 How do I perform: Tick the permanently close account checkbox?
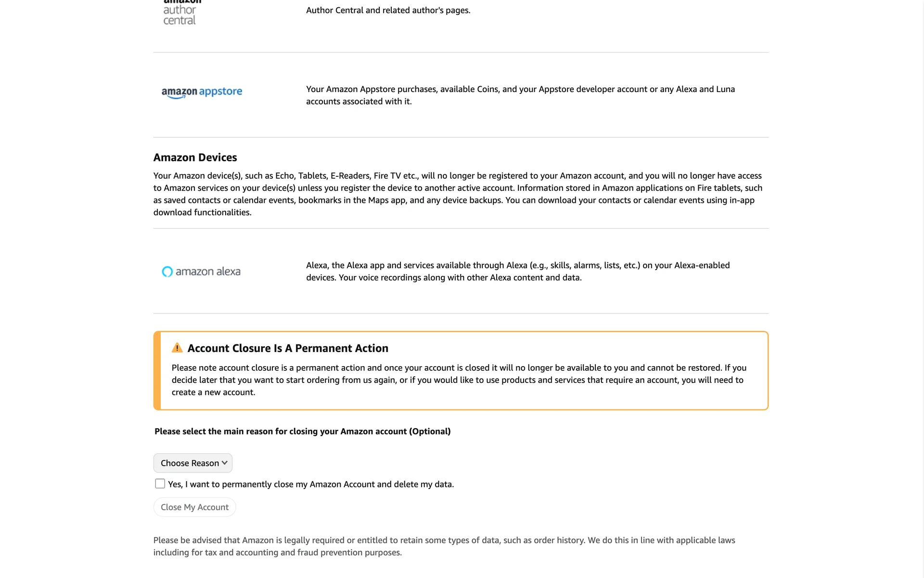tap(160, 484)
